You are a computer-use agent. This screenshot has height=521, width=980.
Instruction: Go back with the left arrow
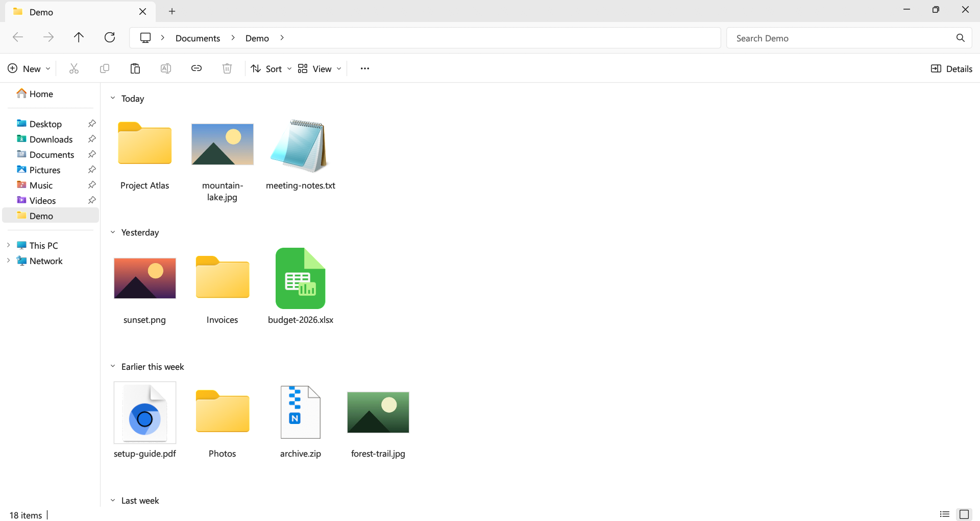[x=18, y=37]
